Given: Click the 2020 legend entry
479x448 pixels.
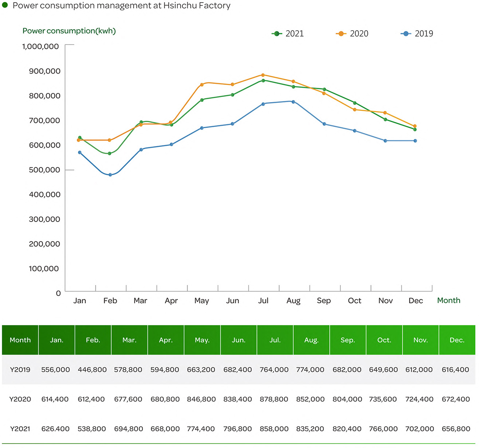Looking at the screenshot, I should click(x=352, y=34).
